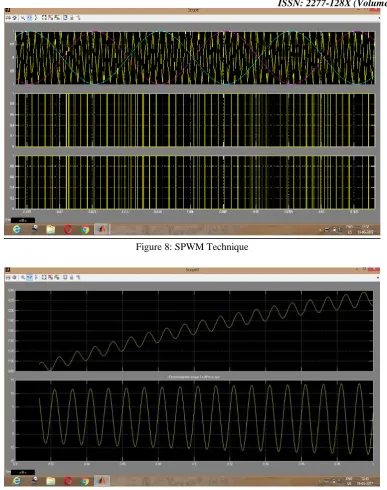Click the clock in lower screenshot taskbar

pyautogui.click(x=365, y=481)
